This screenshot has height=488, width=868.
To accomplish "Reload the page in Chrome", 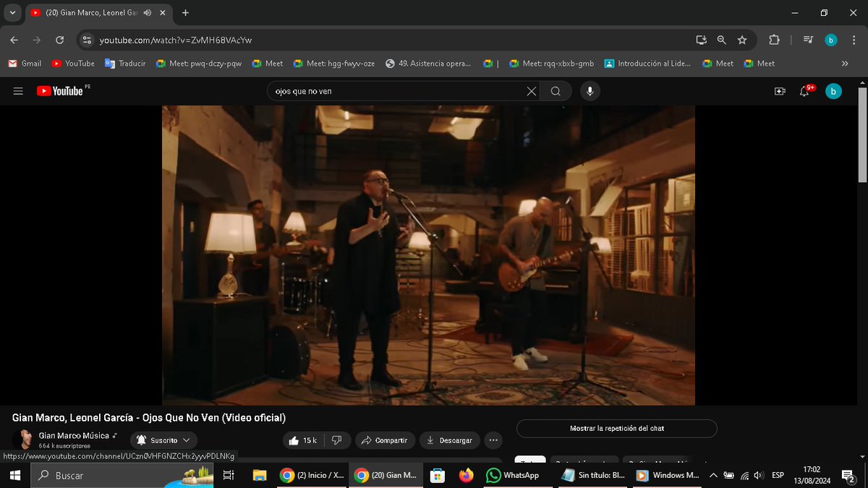I will 60,40.
